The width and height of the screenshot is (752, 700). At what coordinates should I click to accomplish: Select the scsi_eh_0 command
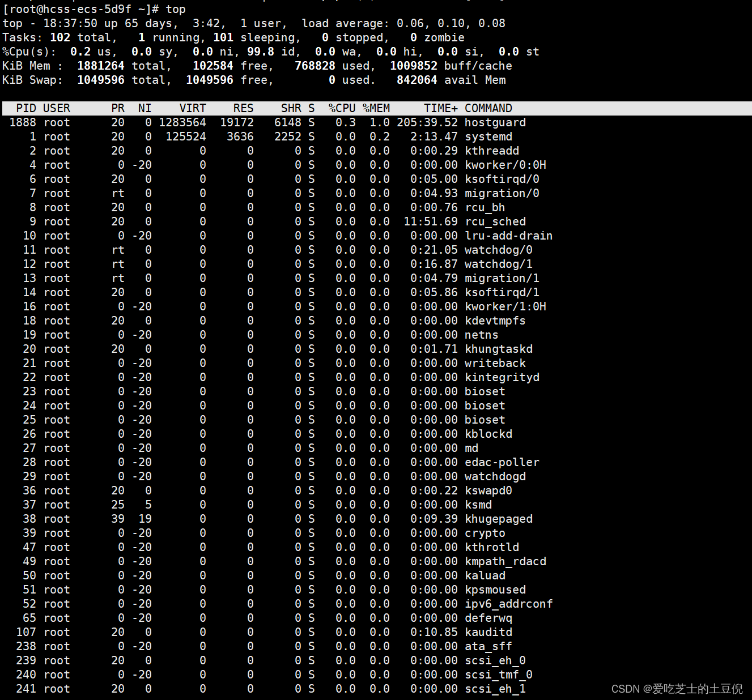tap(495, 660)
